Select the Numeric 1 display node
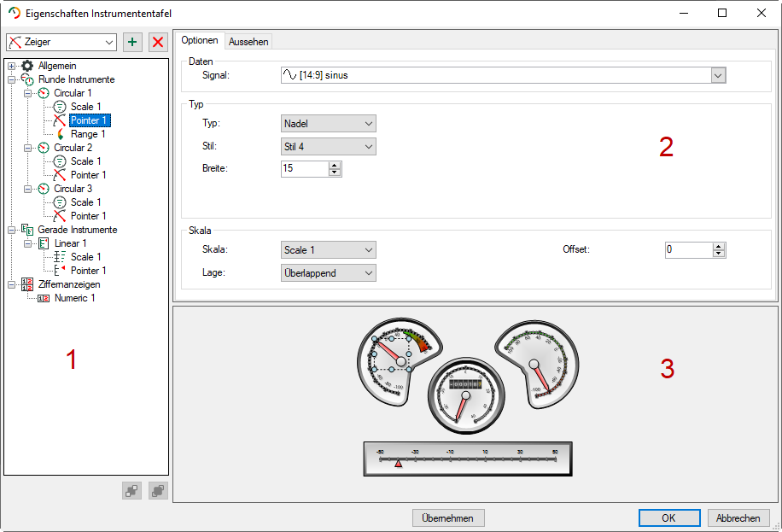This screenshot has height=532, width=782. [74, 298]
